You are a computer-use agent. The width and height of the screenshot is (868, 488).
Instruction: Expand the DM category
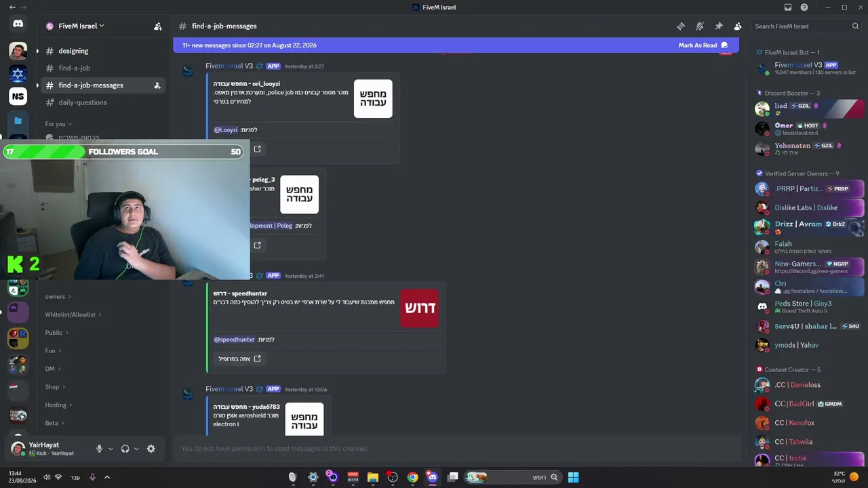click(54, 369)
